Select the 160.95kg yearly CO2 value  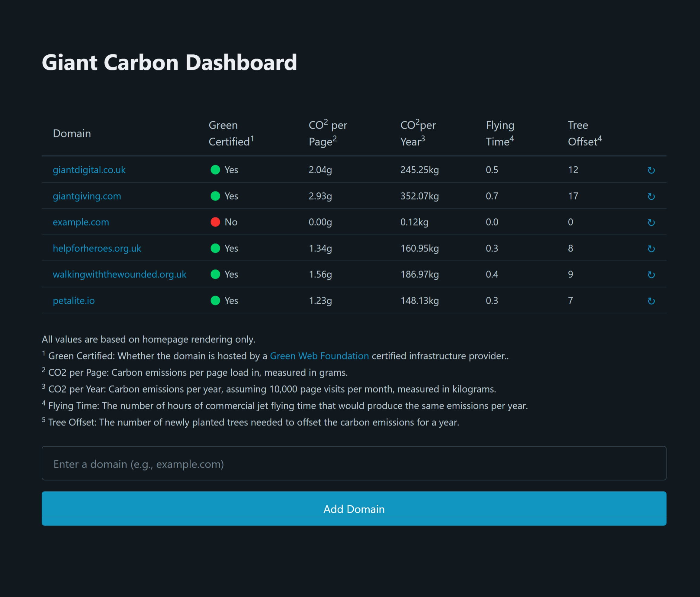(x=420, y=249)
